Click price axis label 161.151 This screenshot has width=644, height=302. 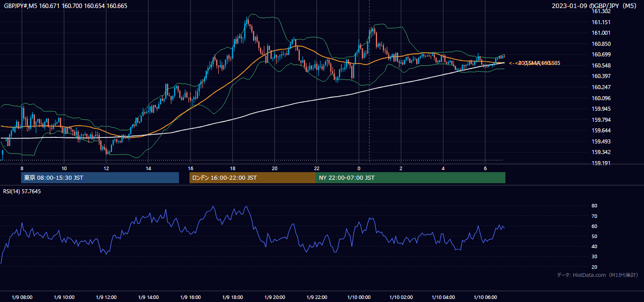pyautogui.click(x=601, y=22)
